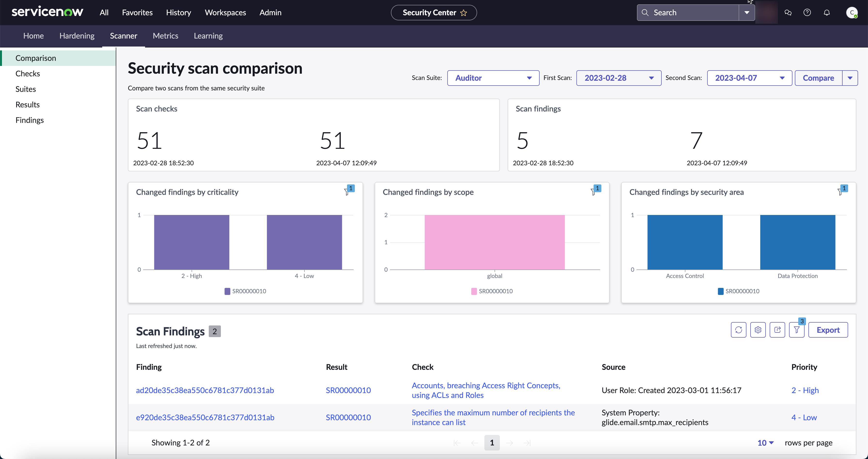Open the Accounts breaching Access Right Concepts check

pos(486,390)
